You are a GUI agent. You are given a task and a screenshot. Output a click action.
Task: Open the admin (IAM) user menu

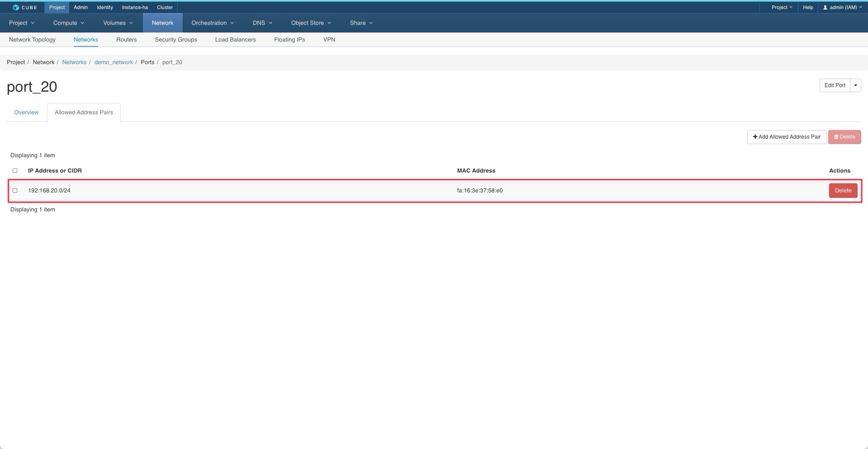coord(842,7)
